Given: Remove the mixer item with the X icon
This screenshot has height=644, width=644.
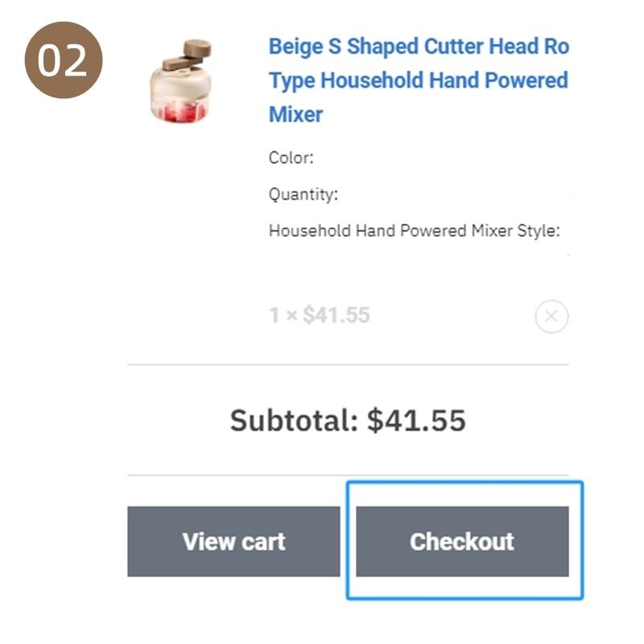Looking at the screenshot, I should [x=551, y=316].
